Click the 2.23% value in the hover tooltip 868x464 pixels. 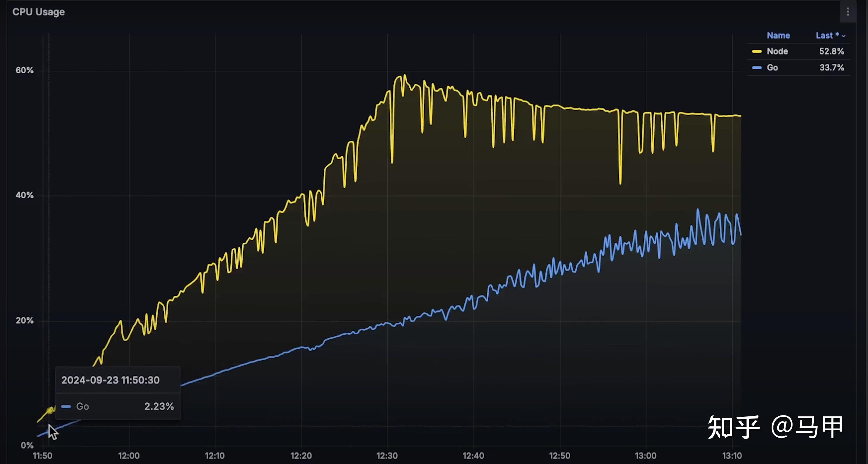(159, 406)
